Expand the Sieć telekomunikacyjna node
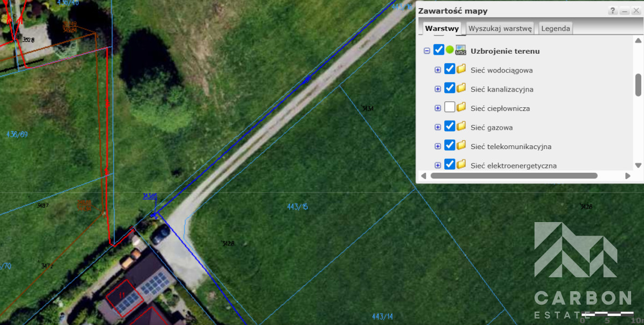The height and width of the screenshot is (325, 644). (x=438, y=146)
